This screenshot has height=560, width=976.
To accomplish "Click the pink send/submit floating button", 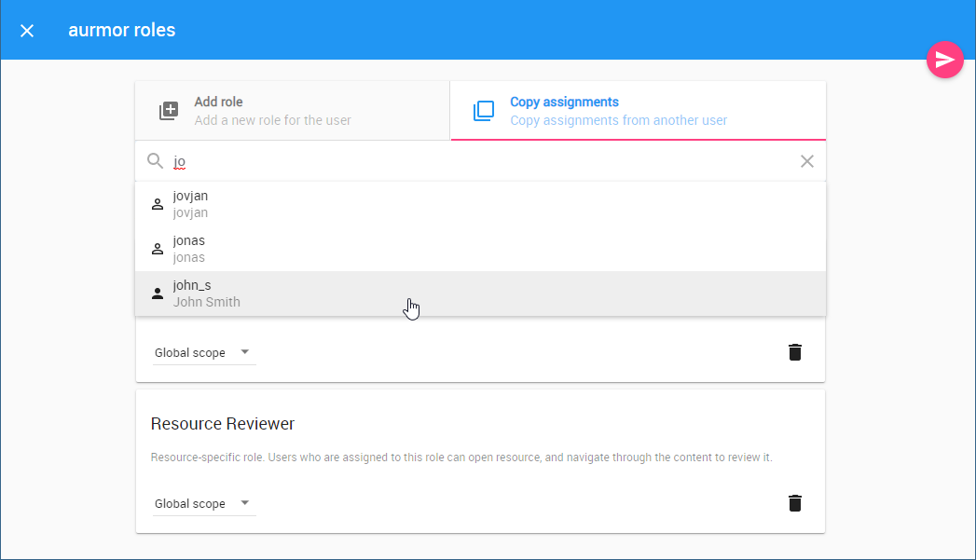I will 945,60.
